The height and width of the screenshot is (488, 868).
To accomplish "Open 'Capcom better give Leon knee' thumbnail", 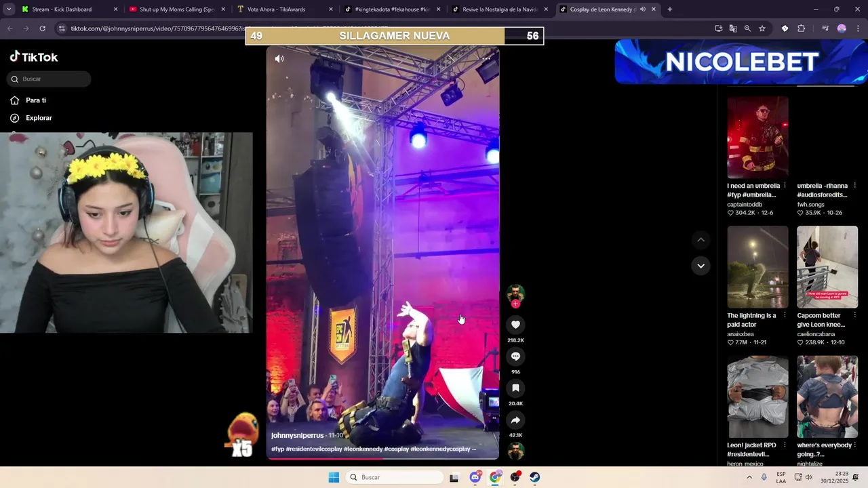I will point(827,267).
